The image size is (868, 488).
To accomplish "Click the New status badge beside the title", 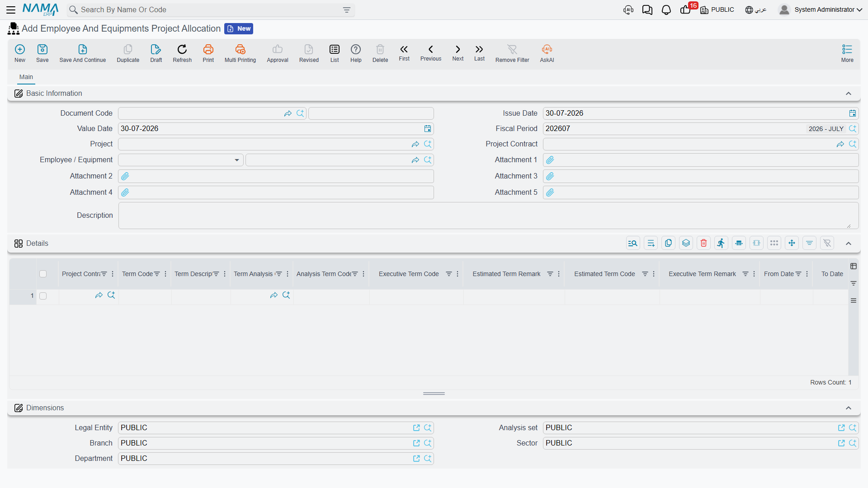I will (x=239, y=28).
